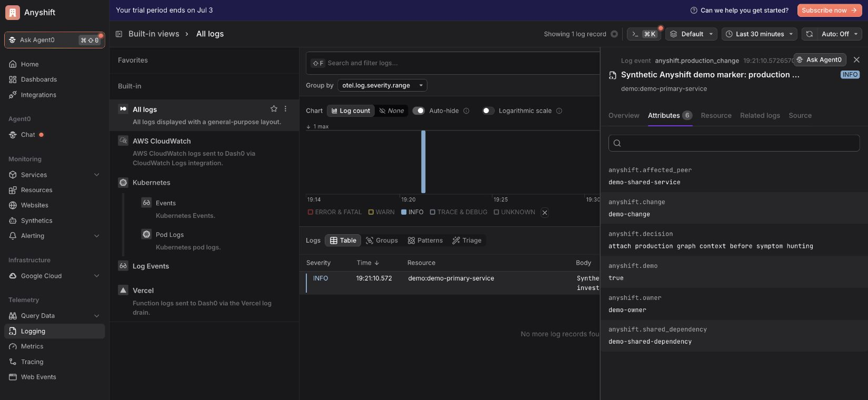Open Agent0 Chat
Screen dimensions: 868x400
click(x=28, y=135)
